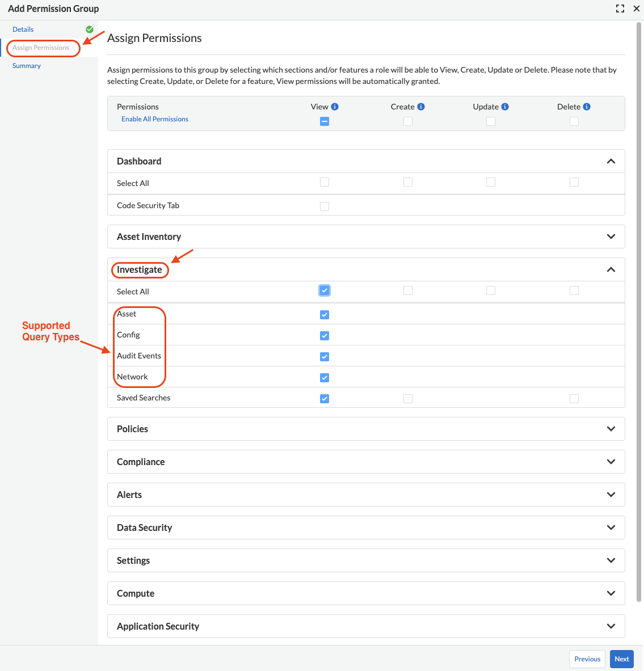Click the Update column info icon
The image size is (644, 671).
pos(505,107)
